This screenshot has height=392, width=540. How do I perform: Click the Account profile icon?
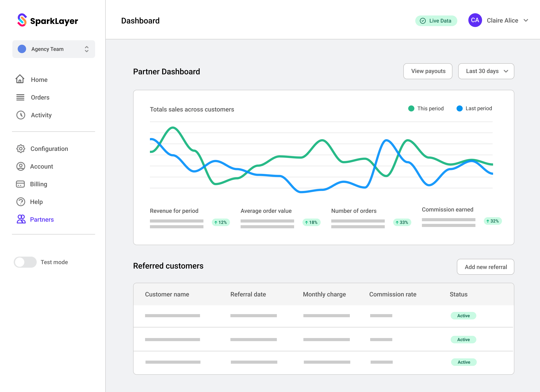[21, 166]
